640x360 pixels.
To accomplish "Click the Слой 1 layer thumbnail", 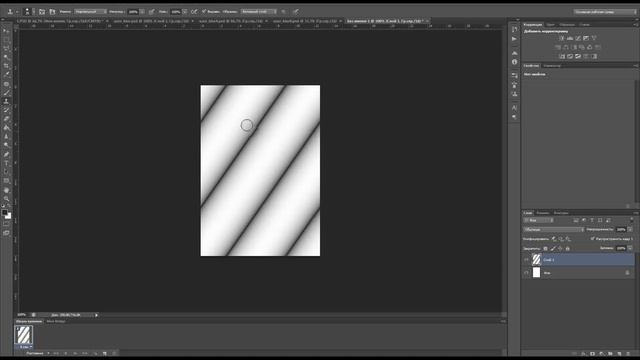I will tap(536, 260).
